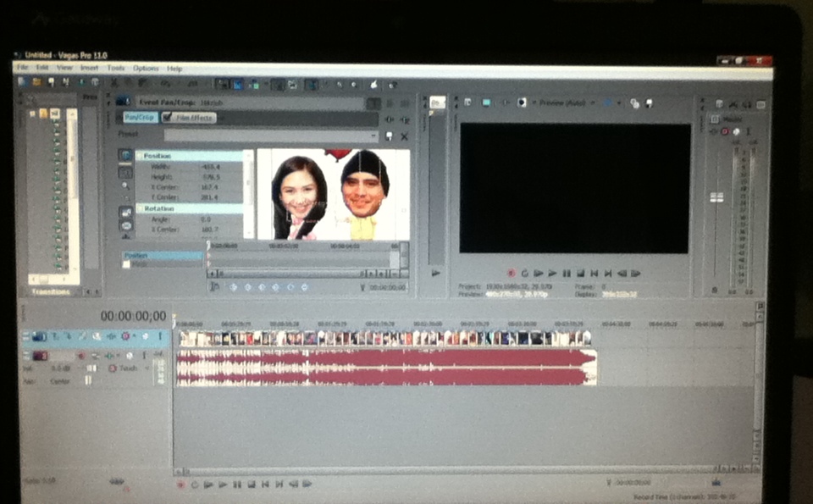This screenshot has width=813, height=504.
Task: Click the Cut scissors icon in toolbar
Action: [x=114, y=82]
